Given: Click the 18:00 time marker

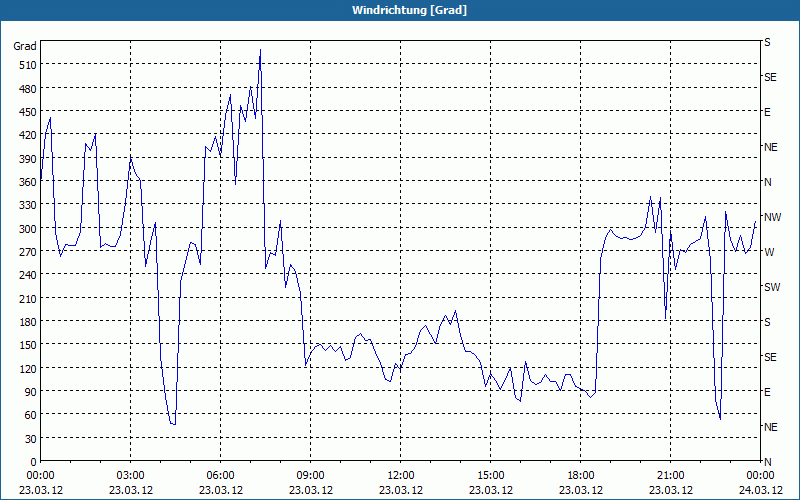Looking at the screenshot, I should pos(580,475).
